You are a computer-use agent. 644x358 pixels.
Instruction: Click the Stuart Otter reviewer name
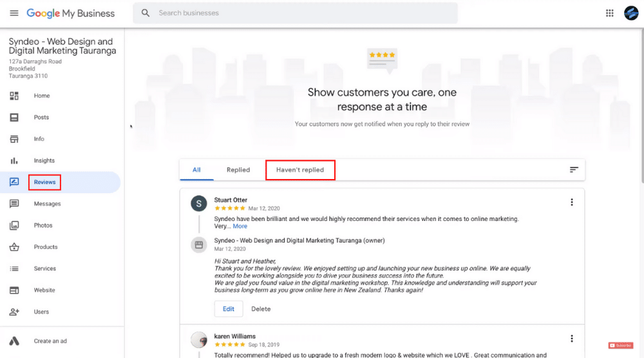point(231,200)
